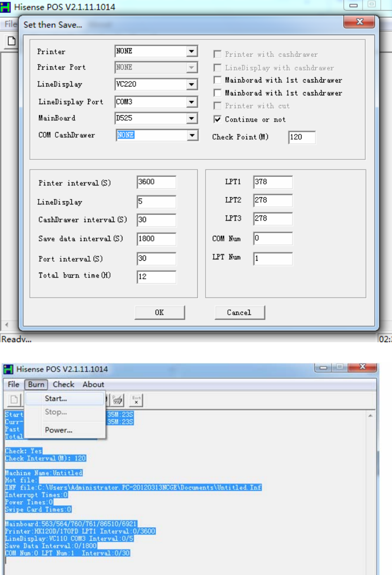The height and width of the screenshot is (575, 392).
Task: Tick Mainborad cashdrawer box just below LineDisplay with cashdrawer
Action: 217,80
